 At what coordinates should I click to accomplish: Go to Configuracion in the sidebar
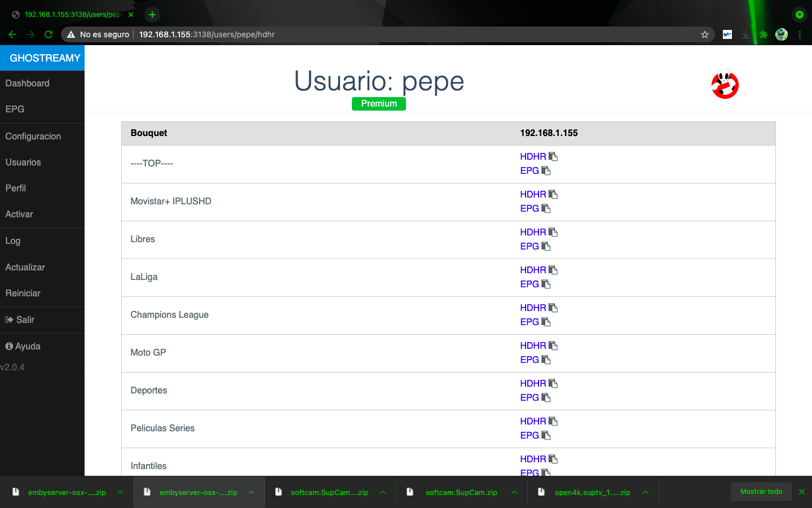(x=33, y=136)
